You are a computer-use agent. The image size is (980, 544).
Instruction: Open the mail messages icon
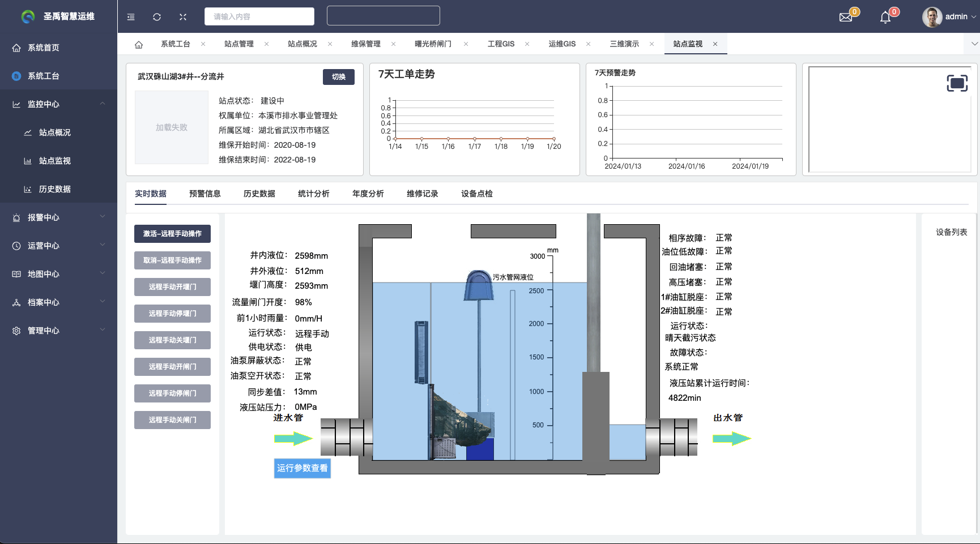pyautogui.click(x=846, y=17)
